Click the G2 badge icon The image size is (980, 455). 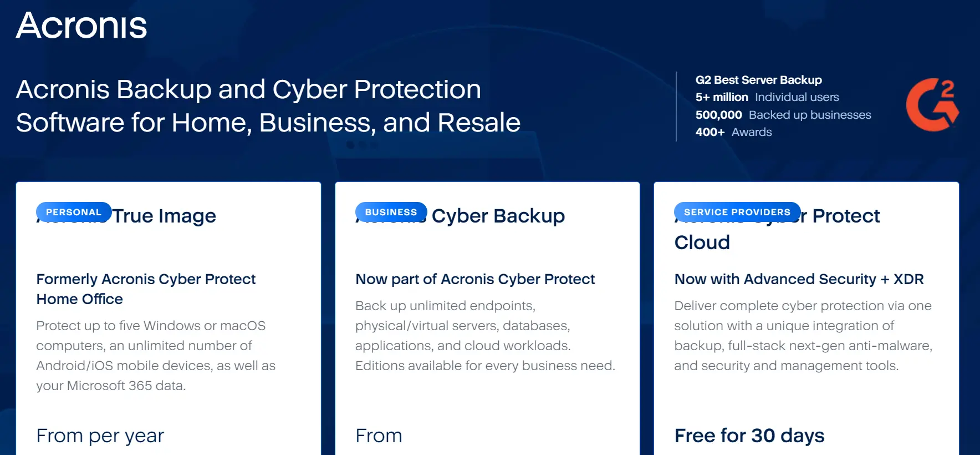[x=933, y=104]
